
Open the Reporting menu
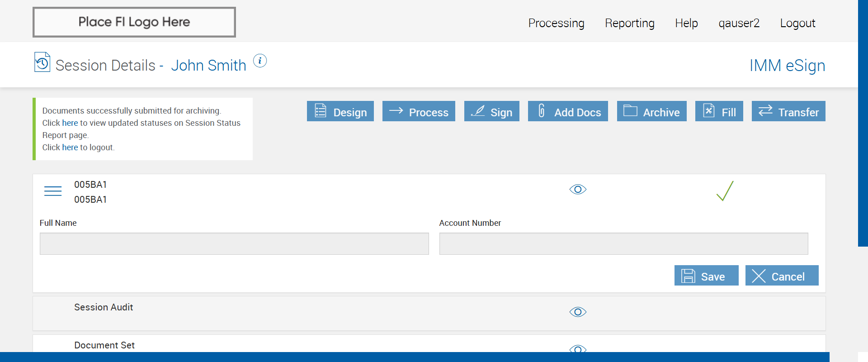[630, 23]
